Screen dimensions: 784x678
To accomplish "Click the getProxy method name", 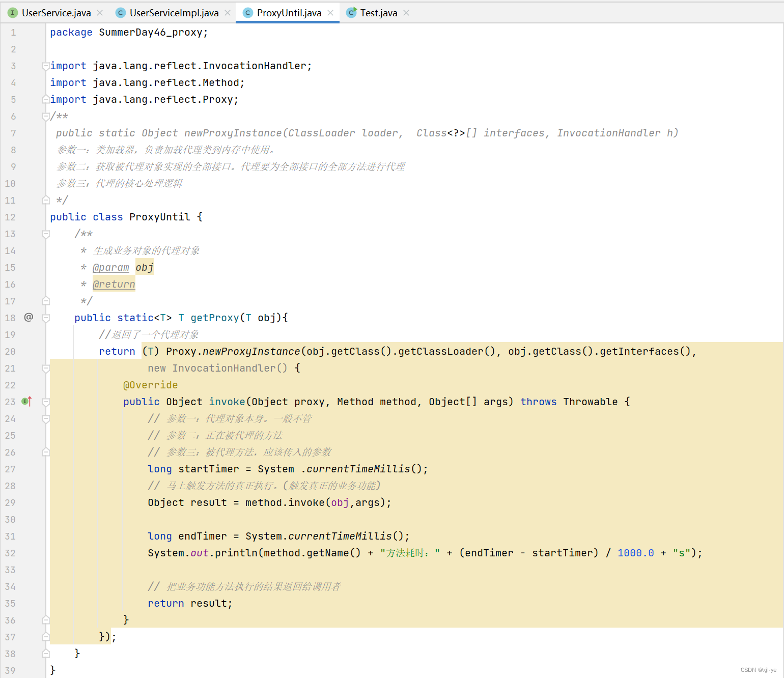I will pos(215,318).
